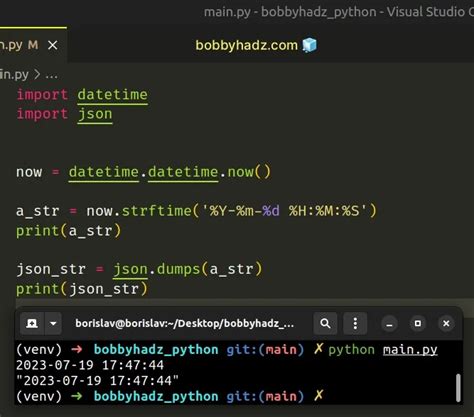Click the breadcrumb ellipsis after main.py
The image size is (474, 417).
point(52,75)
